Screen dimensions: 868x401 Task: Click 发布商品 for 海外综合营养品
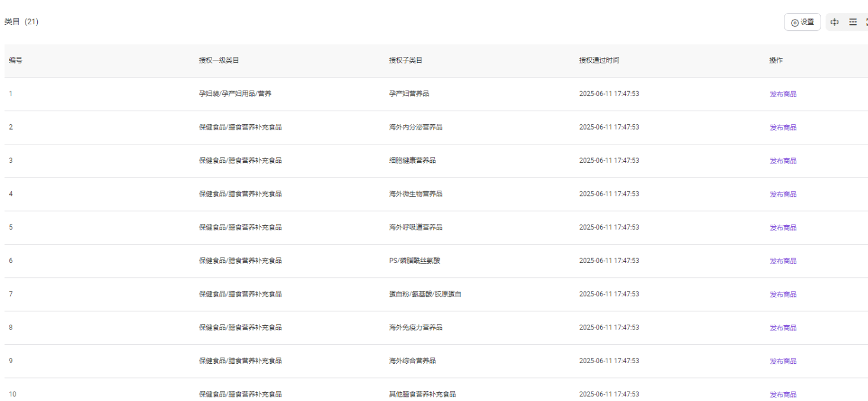pyautogui.click(x=783, y=361)
